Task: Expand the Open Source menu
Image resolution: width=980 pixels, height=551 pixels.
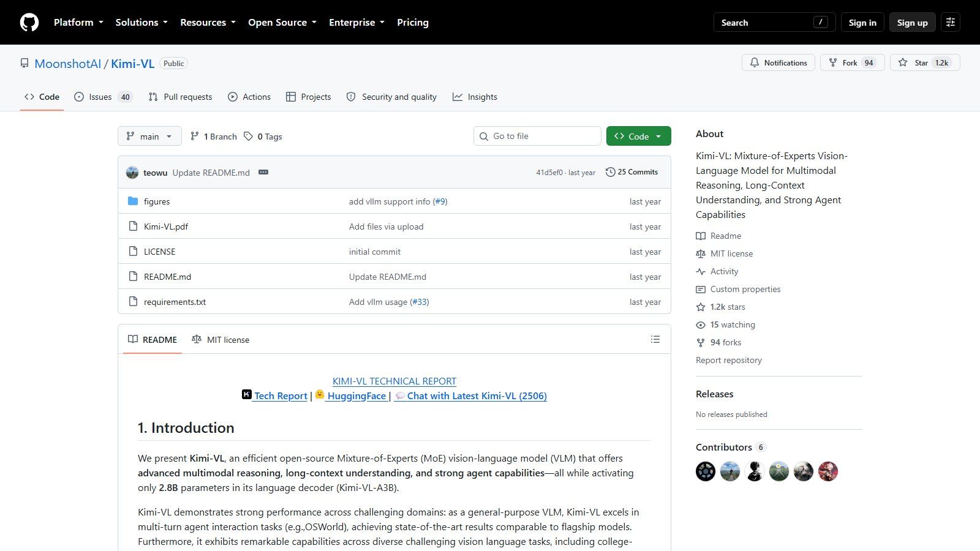Action: 282,23
